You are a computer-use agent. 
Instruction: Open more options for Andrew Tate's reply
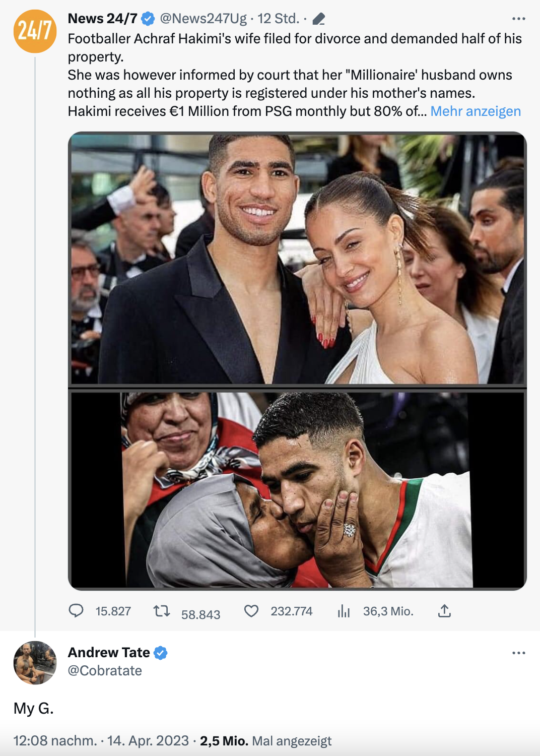(x=518, y=653)
